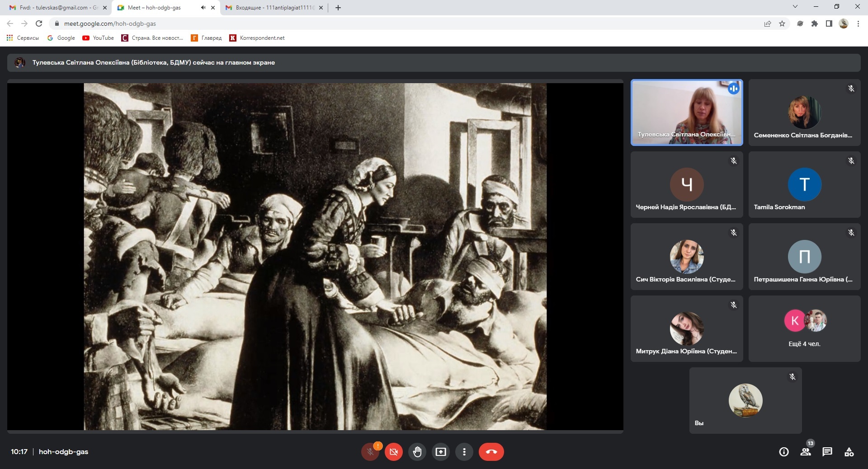This screenshot has width=868, height=469.
Task: Raise hand in the meeting
Action: pos(417,451)
